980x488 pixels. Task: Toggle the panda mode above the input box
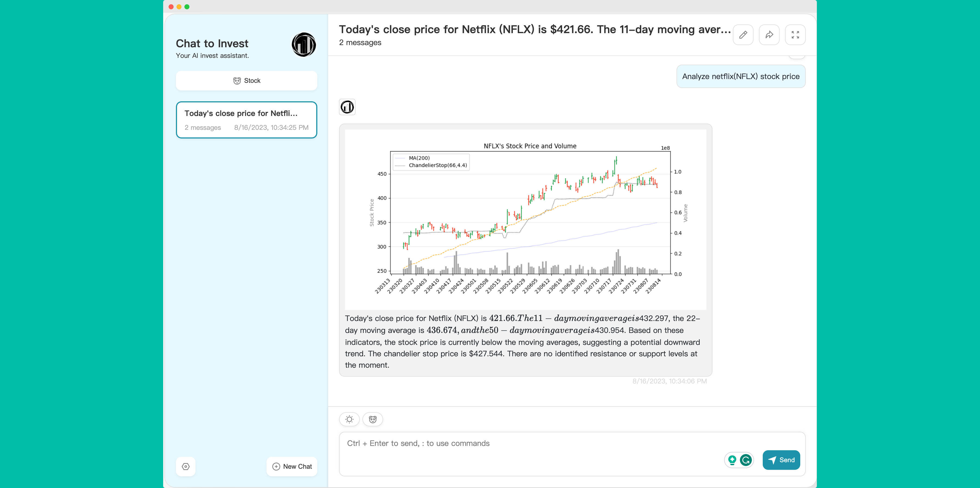pyautogui.click(x=373, y=419)
